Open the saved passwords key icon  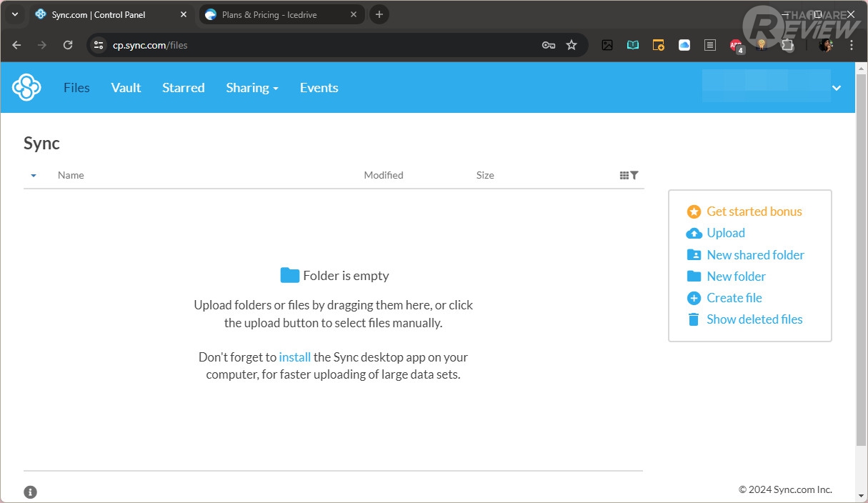(549, 45)
